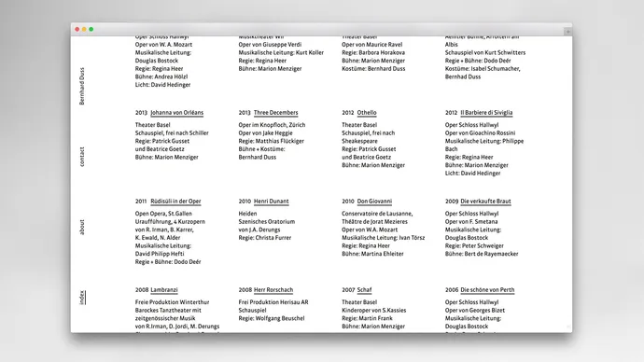Viewport: 644px width, 362px height.
Task: Click the text 'Oper im Knopfloch, Zürich'
Action: pyautogui.click(x=272, y=125)
